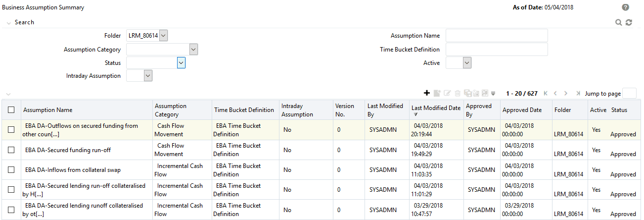Click the '1 - 20 / 627' record count
The image size is (644, 220).
click(521, 94)
